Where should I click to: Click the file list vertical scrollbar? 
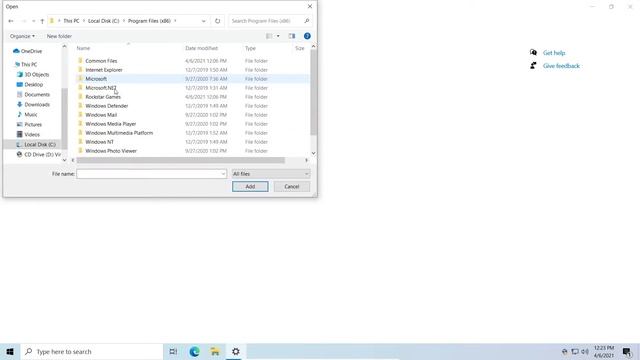click(x=313, y=93)
